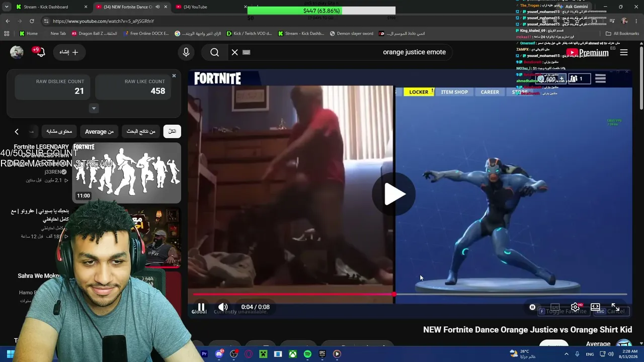Open Spotify from the taskbar
Viewport: 644px width, 362px height.
point(307,354)
